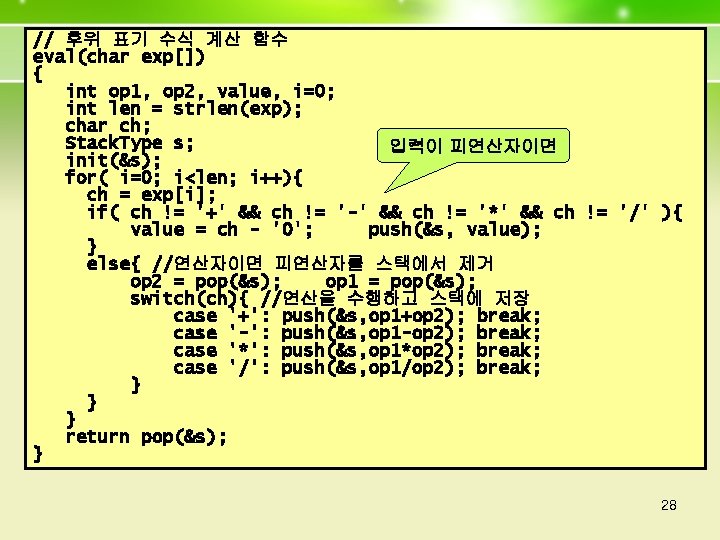The image size is (720, 540).
Task: Click the if condition checking ch != '+'
Action: (x=385, y=213)
